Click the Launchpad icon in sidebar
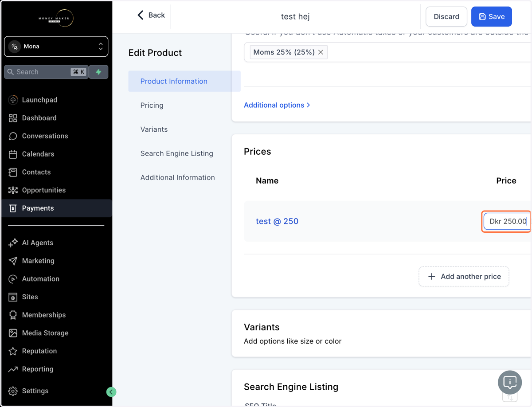Image resolution: width=532 pixels, height=407 pixels. pos(13,100)
